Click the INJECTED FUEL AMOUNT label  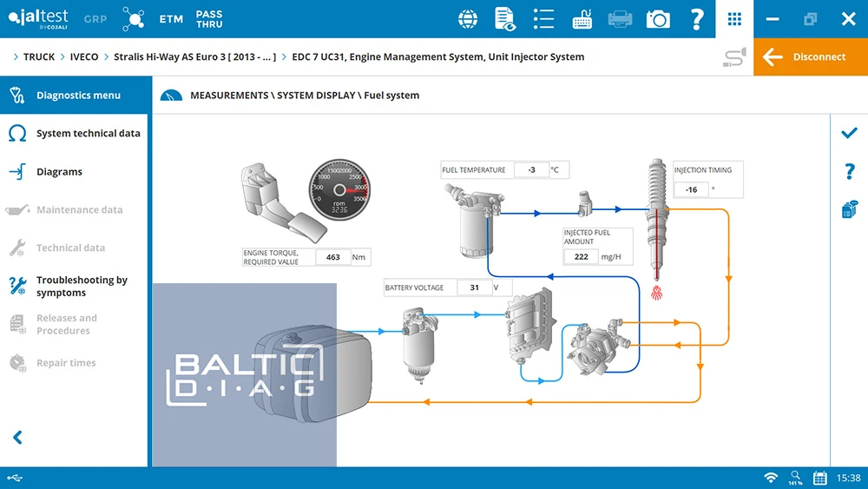587,237
